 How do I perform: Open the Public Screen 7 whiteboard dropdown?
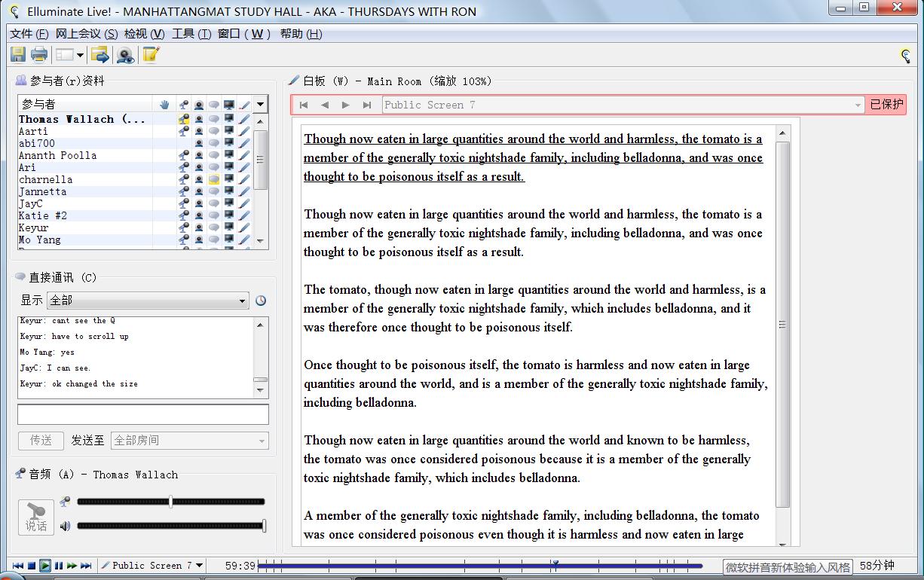tap(623, 105)
